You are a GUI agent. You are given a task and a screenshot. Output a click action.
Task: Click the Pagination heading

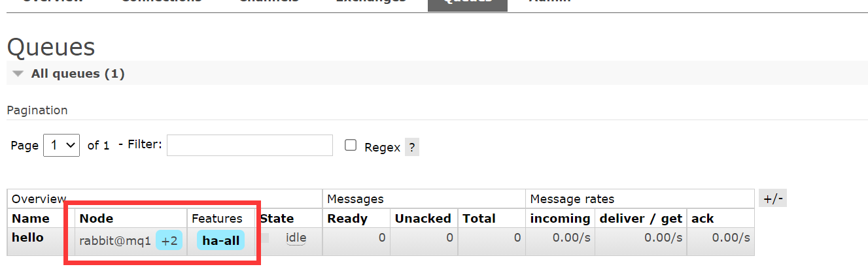point(37,110)
